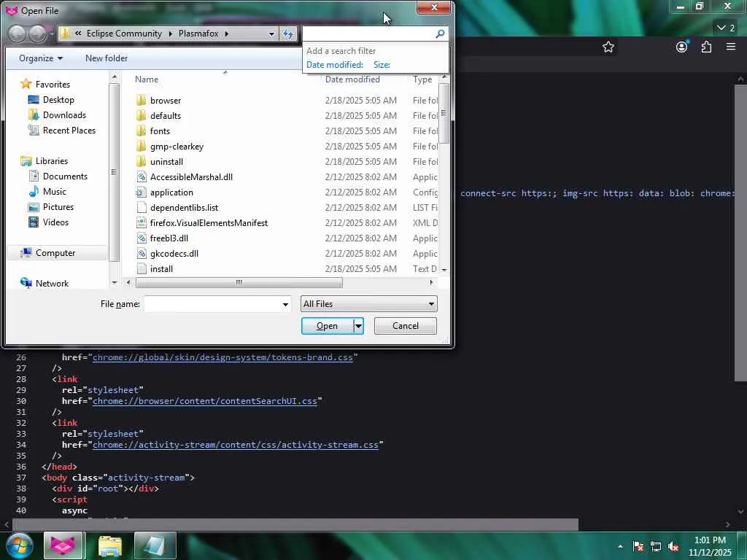Click Plasmafox in the path bar
This screenshot has width=747, height=560.
pos(198,34)
